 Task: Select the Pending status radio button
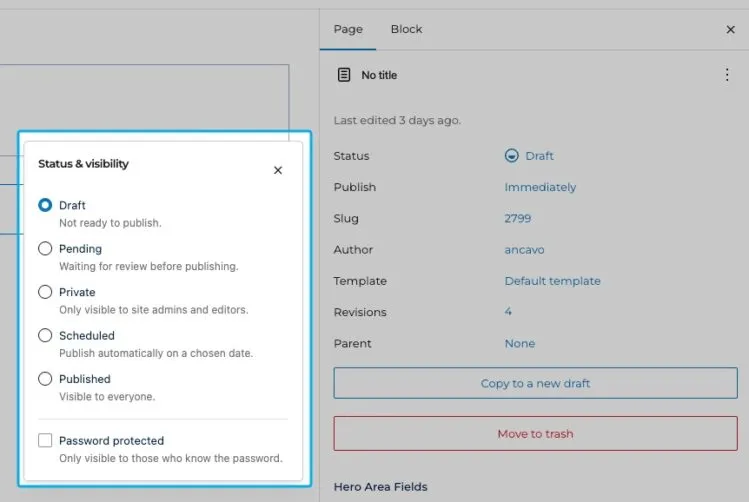[45, 248]
